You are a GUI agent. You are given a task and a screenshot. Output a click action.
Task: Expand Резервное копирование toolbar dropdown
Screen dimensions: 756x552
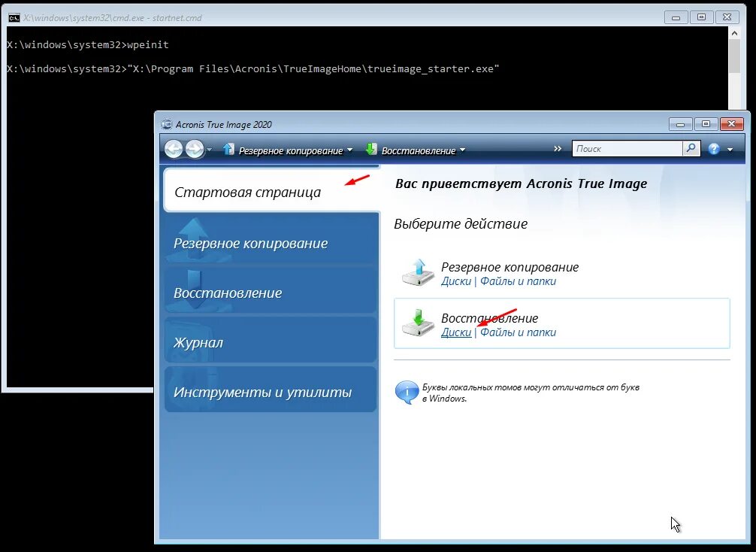tap(350, 150)
